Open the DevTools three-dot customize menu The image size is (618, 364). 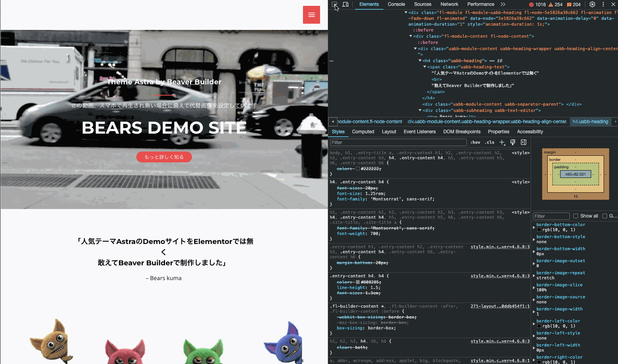(x=603, y=5)
